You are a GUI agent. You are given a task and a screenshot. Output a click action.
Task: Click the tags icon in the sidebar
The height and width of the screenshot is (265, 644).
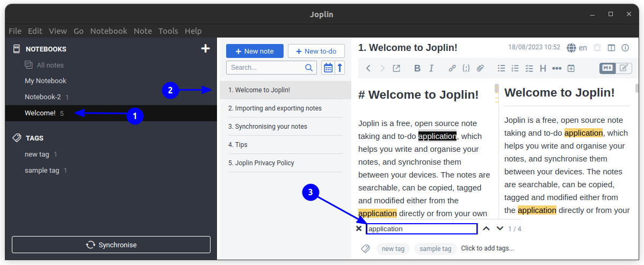(x=17, y=138)
